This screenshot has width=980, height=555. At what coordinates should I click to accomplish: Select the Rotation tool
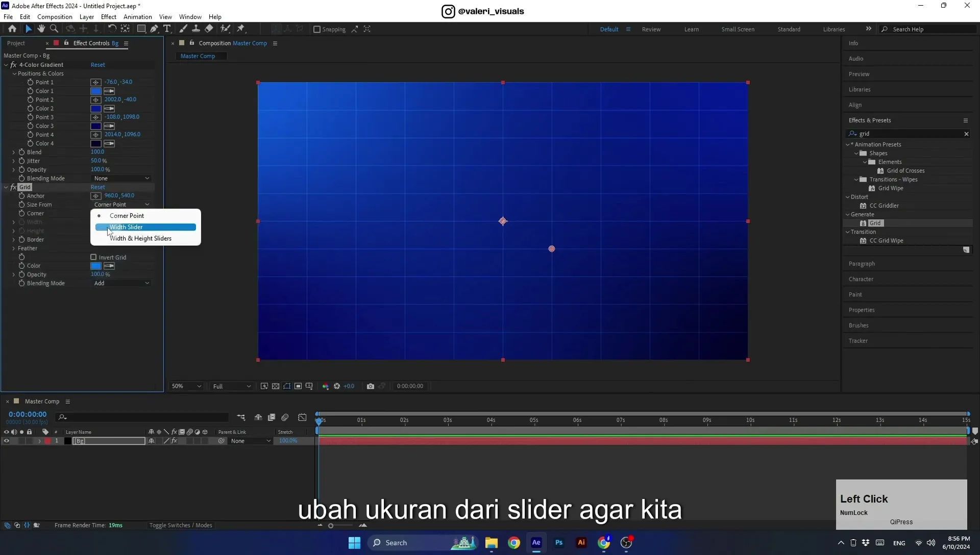(112, 29)
